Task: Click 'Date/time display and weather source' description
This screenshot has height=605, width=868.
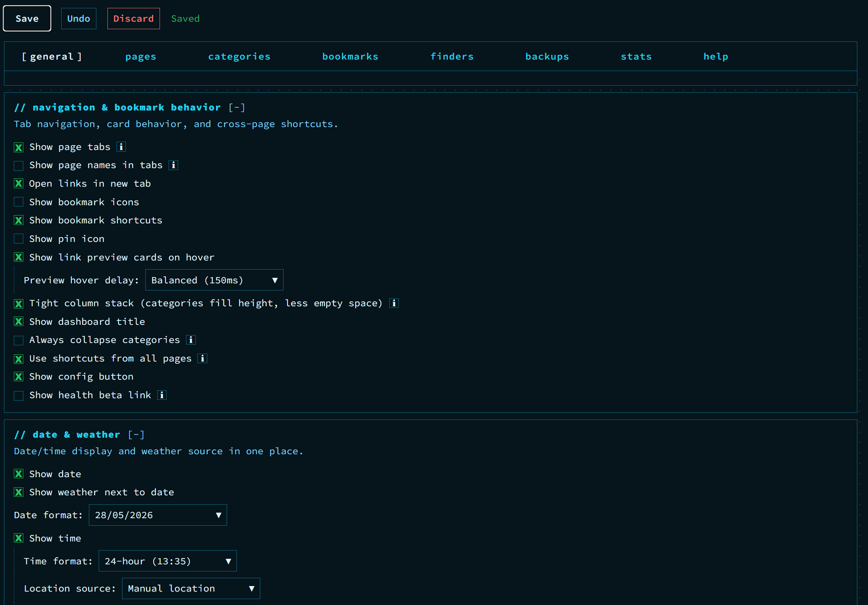Action: coord(158,451)
